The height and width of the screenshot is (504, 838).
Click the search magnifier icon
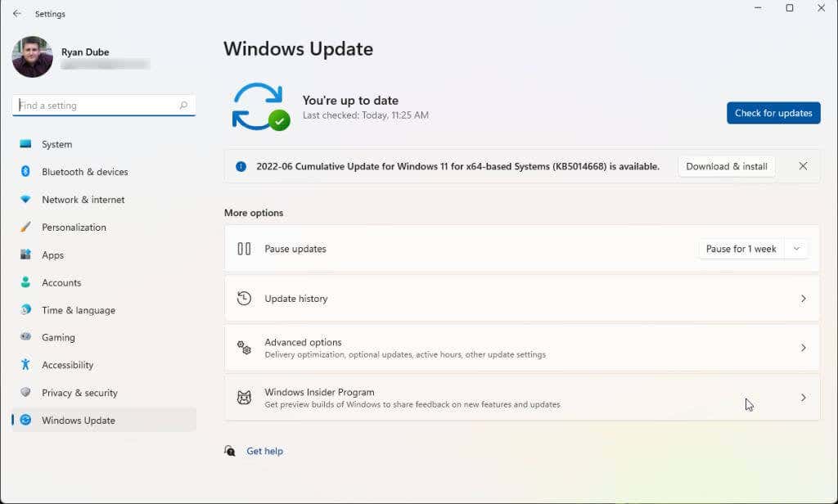click(x=183, y=106)
